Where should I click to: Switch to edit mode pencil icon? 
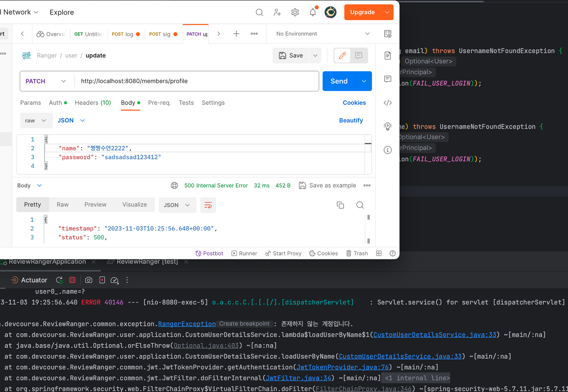[342, 55]
